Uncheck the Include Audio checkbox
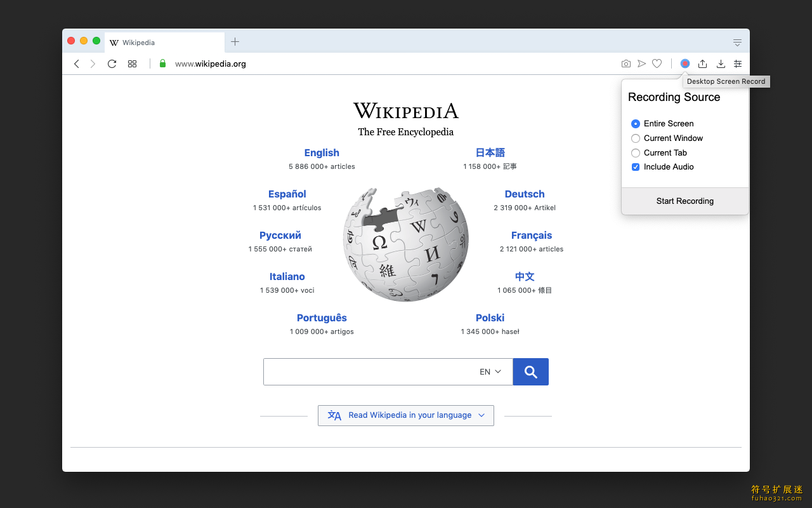Image resolution: width=812 pixels, height=508 pixels. click(x=636, y=167)
